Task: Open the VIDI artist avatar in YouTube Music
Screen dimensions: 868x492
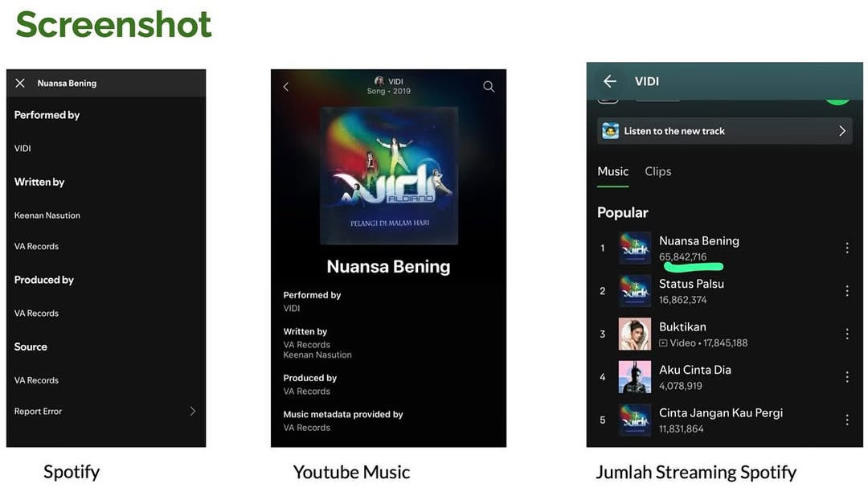Action: [379, 81]
